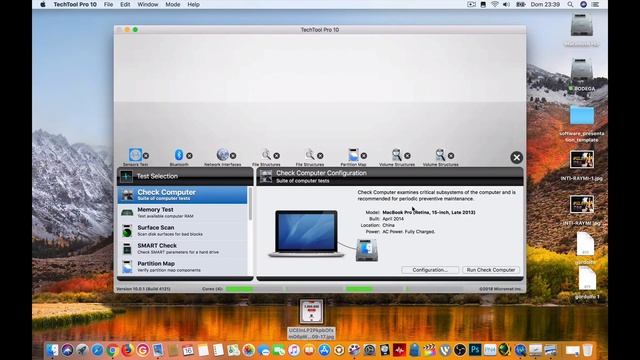Open the Trash in the Dock
Image resolution: width=640 pixels, height=360 pixels.
tap(587, 350)
